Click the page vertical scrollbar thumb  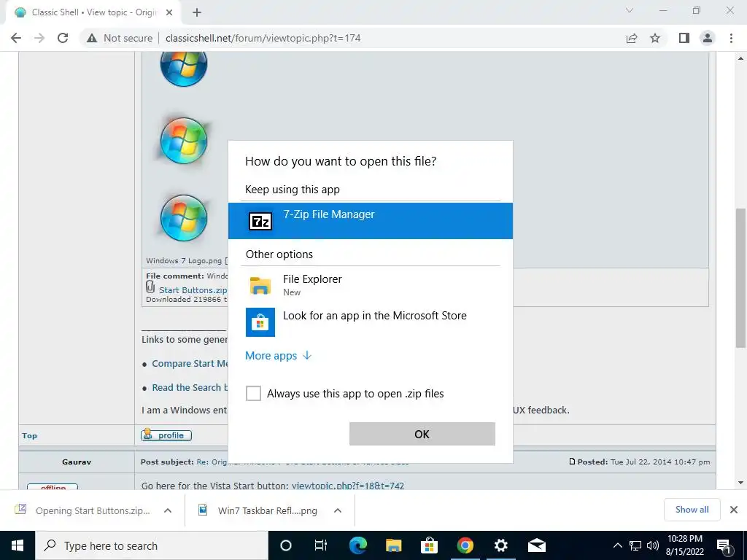[x=740, y=278]
